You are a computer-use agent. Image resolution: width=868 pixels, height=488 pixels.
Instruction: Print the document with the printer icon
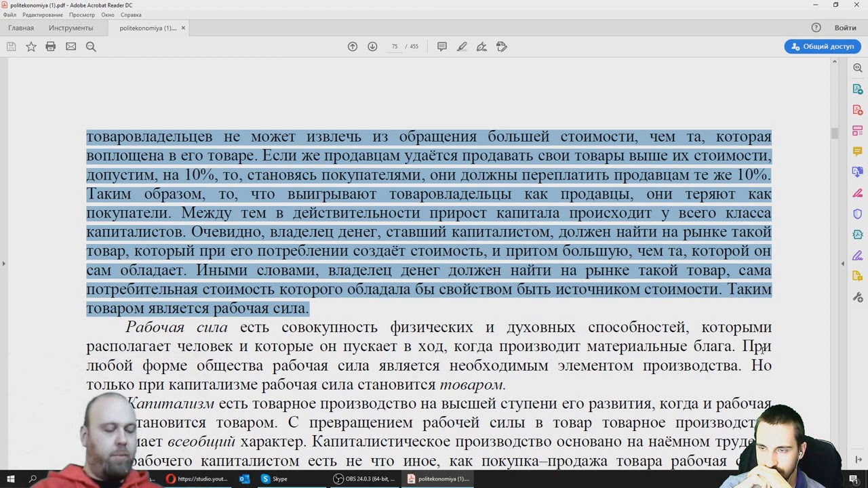click(x=51, y=47)
